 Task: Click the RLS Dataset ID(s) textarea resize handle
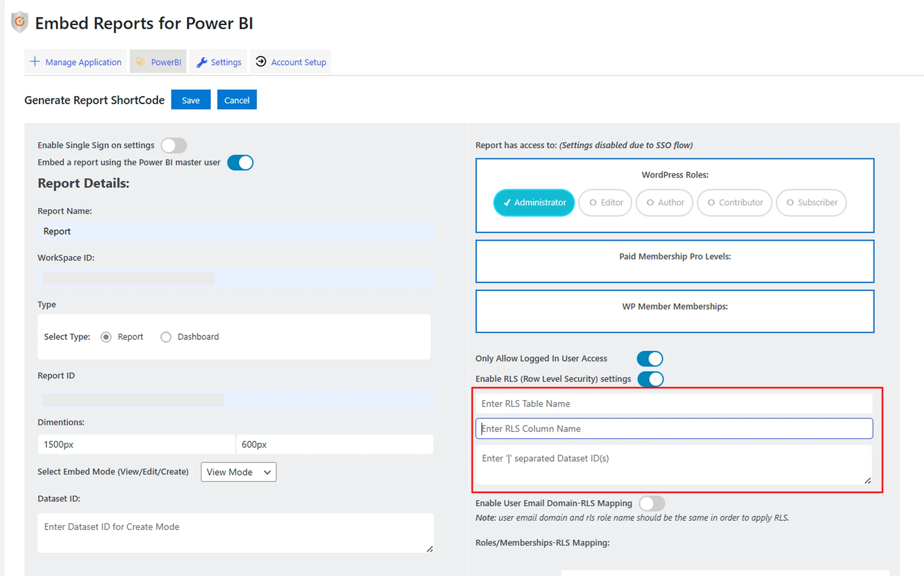click(x=868, y=481)
